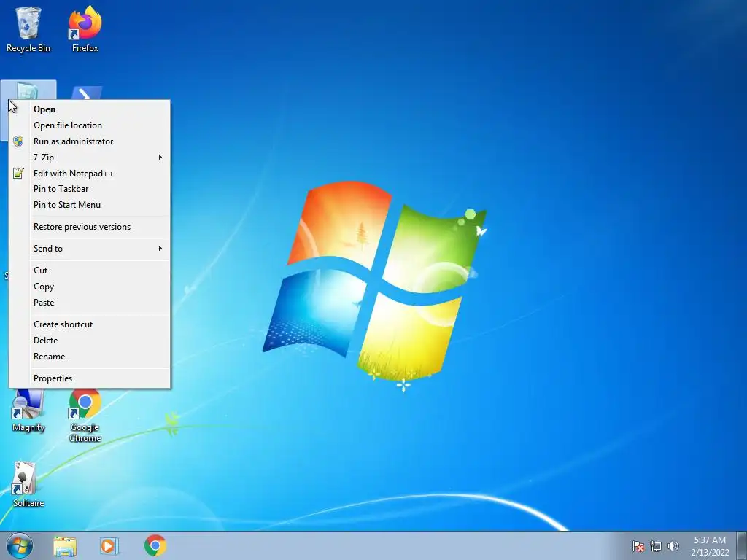The width and height of the screenshot is (747, 560).
Task: Choose Edit with Notepad++
Action: click(90, 174)
